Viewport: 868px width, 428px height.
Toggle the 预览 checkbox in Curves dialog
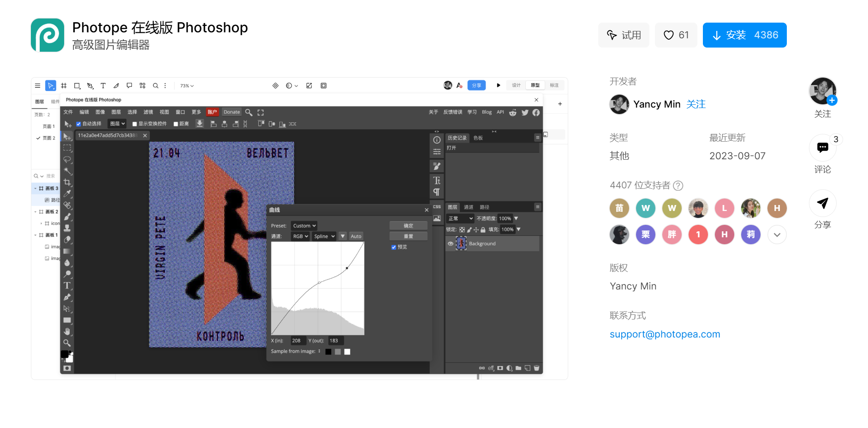click(x=393, y=247)
